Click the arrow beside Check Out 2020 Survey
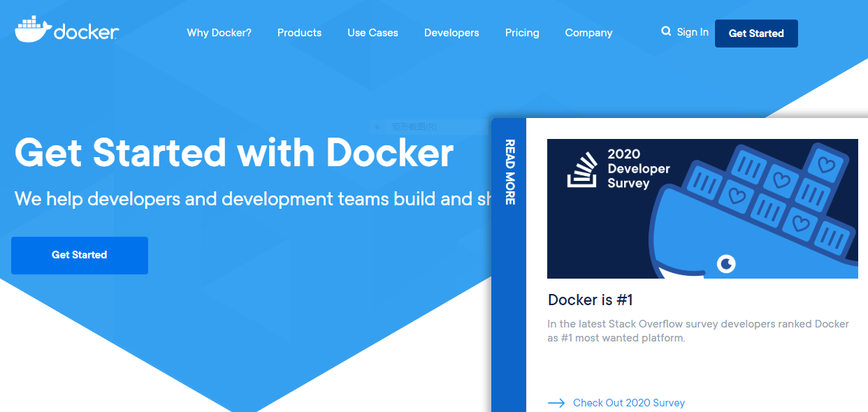868x412 pixels. 556,403
